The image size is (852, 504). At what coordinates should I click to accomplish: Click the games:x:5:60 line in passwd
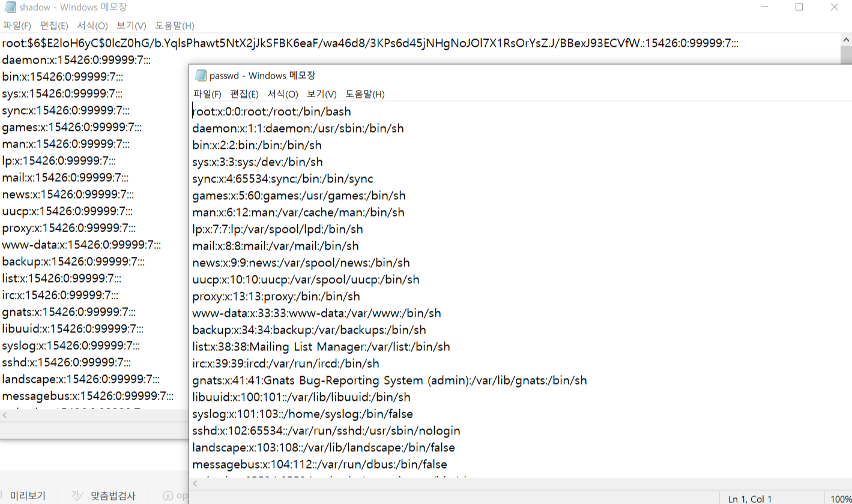coord(299,196)
